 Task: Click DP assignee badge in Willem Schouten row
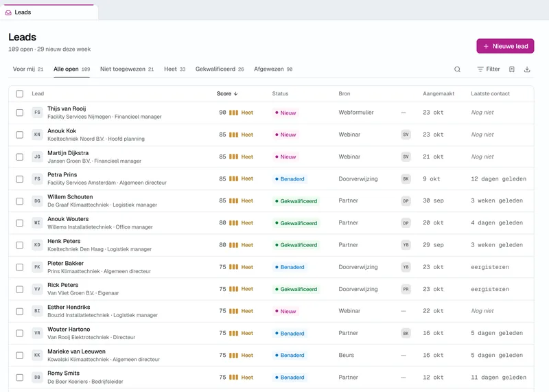click(406, 200)
